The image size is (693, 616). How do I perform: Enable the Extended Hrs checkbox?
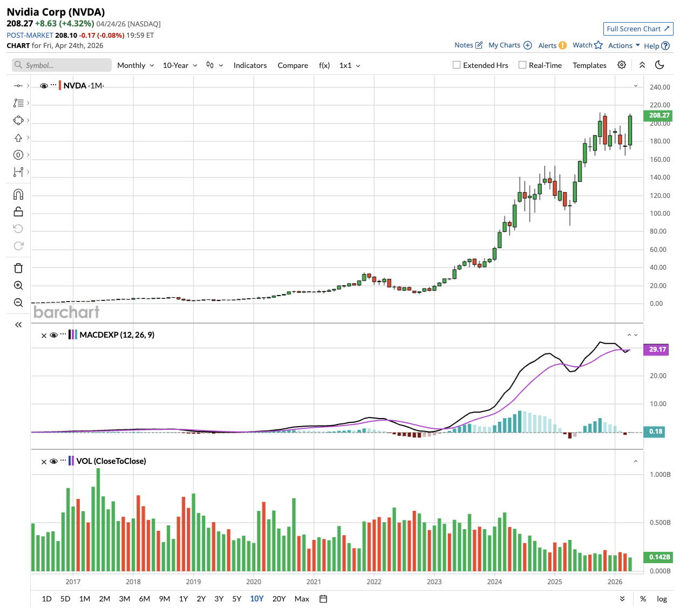coord(457,65)
